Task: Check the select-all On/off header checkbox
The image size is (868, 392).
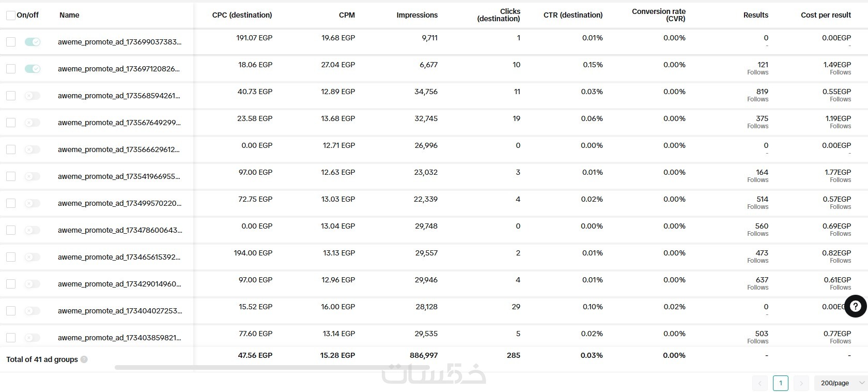Action: (x=10, y=15)
